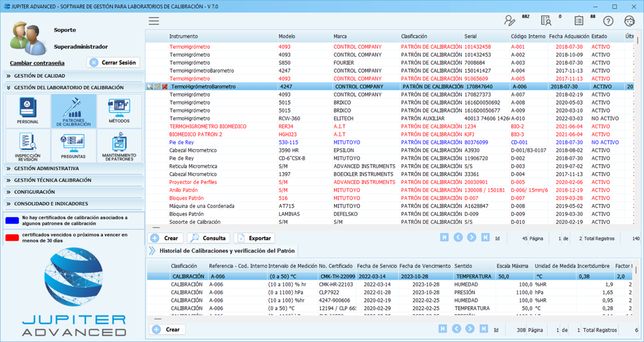This screenshot has height=342, width=644.
Task: Go to next page in the instruments list
Action: click(x=471, y=238)
